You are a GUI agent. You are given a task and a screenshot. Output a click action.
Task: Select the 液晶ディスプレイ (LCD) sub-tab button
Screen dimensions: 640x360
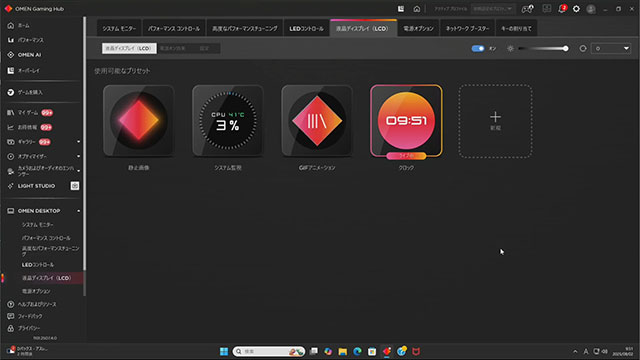(129, 49)
